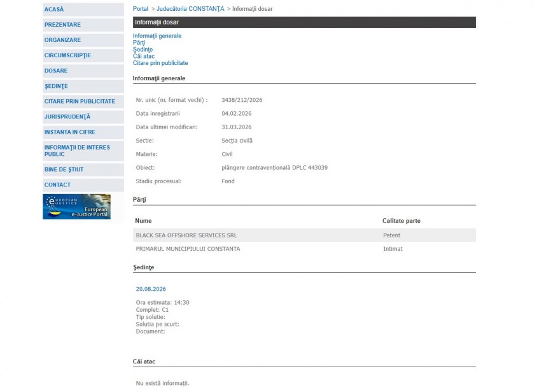
Task: Navigate to ȘEDINȚE in the sidebar
Action: click(x=56, y=86)
